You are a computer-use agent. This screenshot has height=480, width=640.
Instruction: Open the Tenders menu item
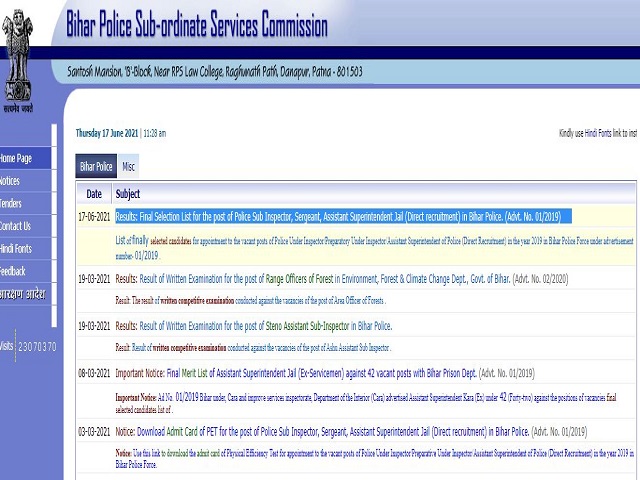25,203
